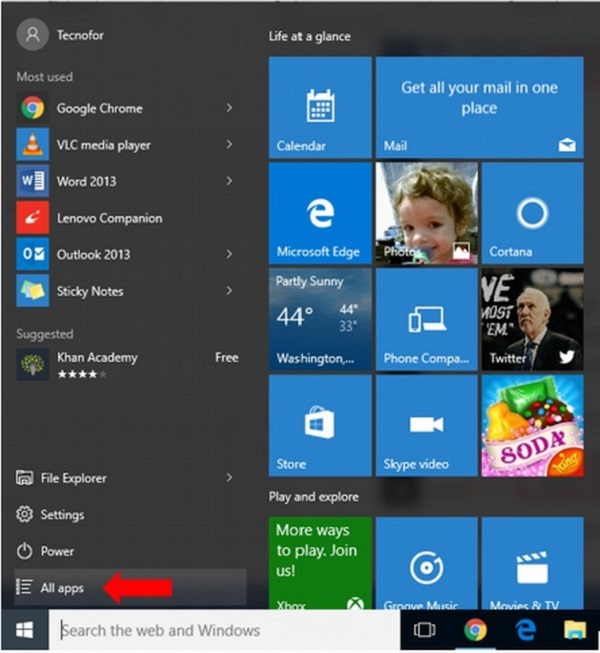600x653 pixels.
Task: Open Outlook 2013 icon
Action: pyautogui.click(x=32, y=254)
